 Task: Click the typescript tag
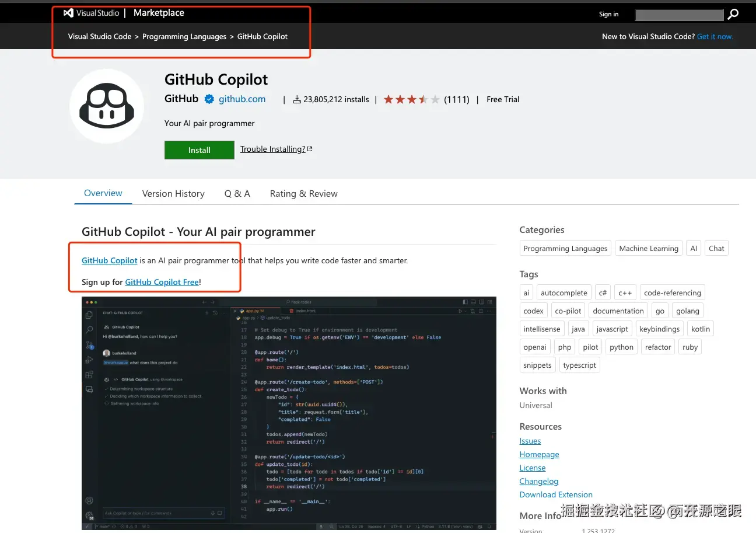(x=580, y=365)
